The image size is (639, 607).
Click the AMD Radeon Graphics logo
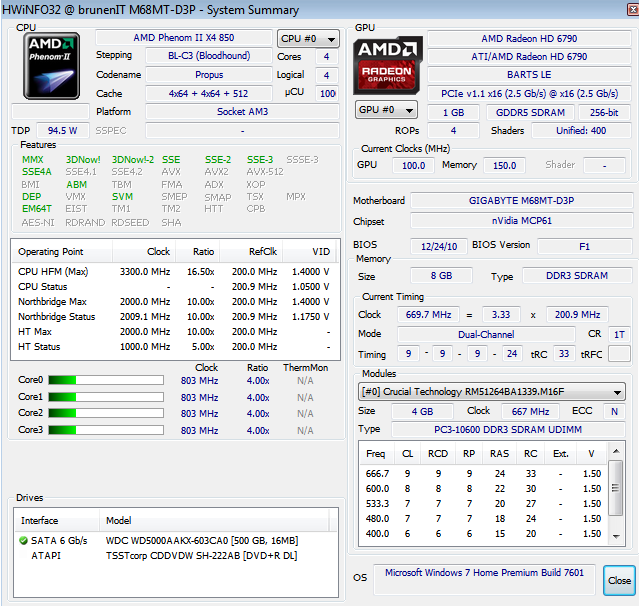(x=387, y=66)
